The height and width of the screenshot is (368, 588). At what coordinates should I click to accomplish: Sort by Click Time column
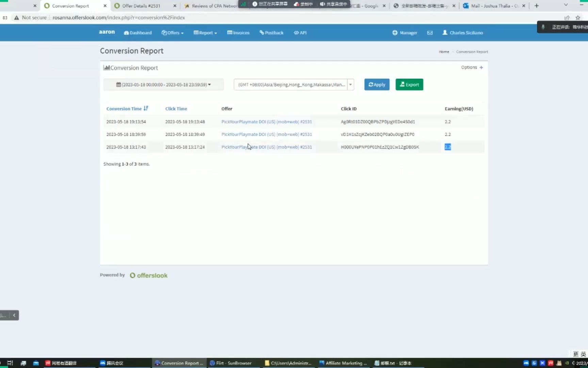(176, 109)
